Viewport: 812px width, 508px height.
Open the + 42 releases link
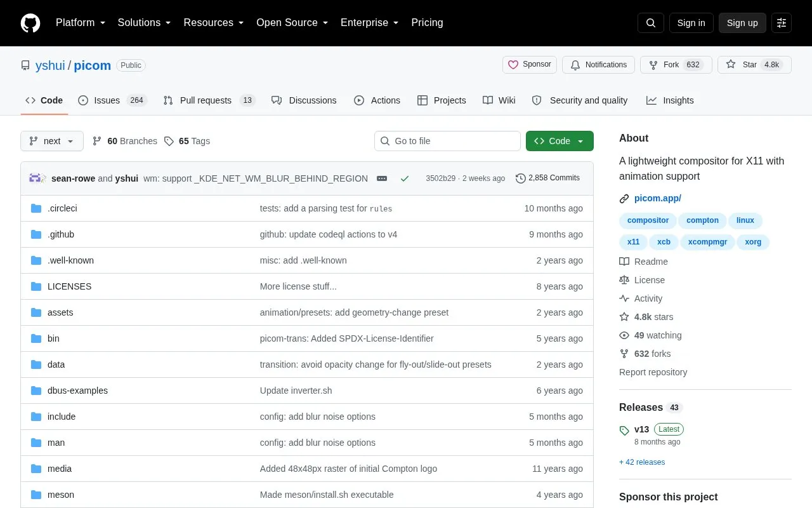click(642, 462)
